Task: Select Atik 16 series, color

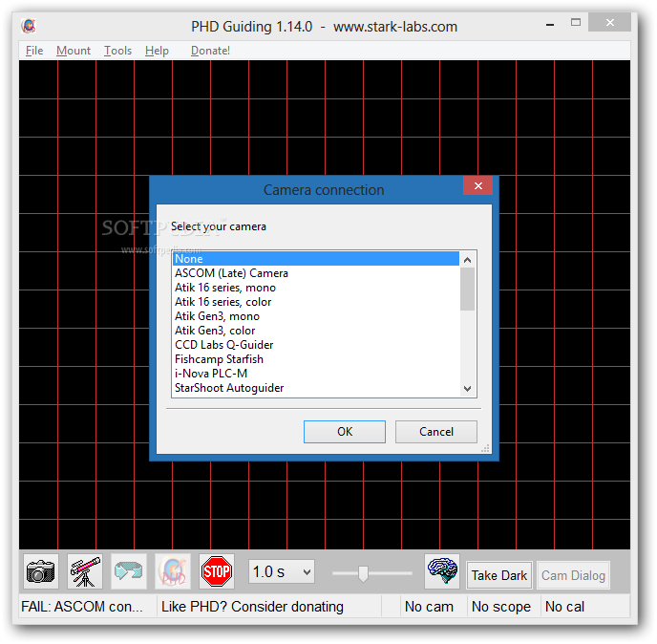Action: click(x=316, y=301)
